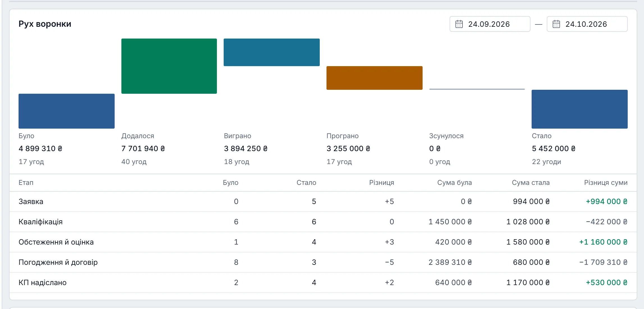Click the dark blue Було bar
Image resolution: width=644 pixels, height=309 pixels.
click(67, 111)
